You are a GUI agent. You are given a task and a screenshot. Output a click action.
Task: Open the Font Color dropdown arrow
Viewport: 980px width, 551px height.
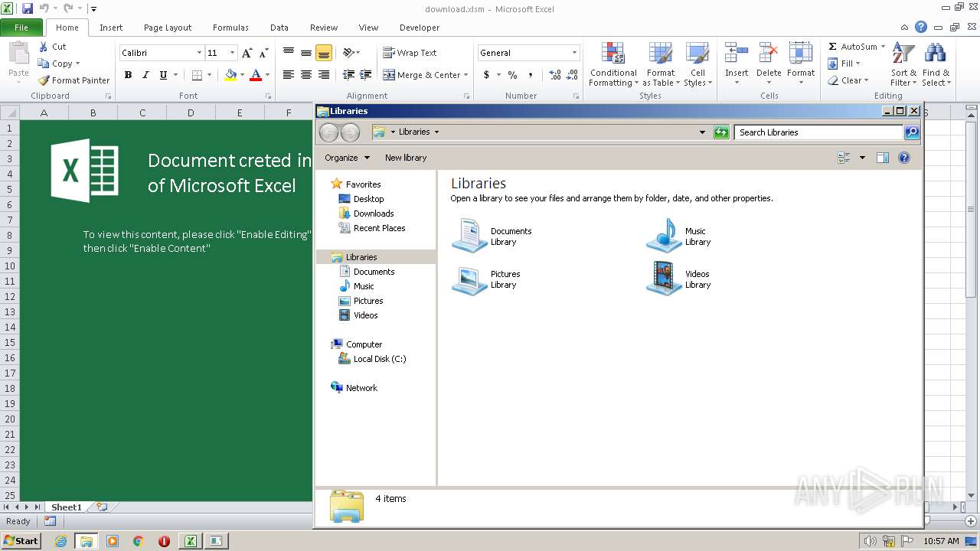click(x=267, y=75)
